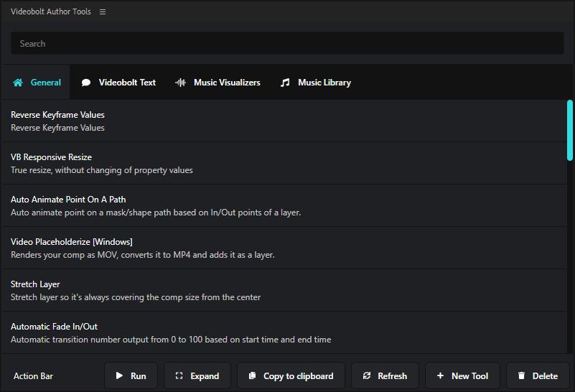Focus the Search input field
This screenshot has width=575, height=392.
[x=287, y=43]
